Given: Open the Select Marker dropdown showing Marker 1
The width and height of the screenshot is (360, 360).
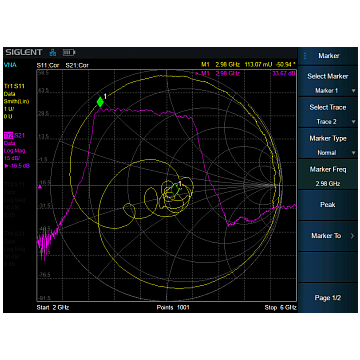Looking at the screenshot, I should click(328, 83).
